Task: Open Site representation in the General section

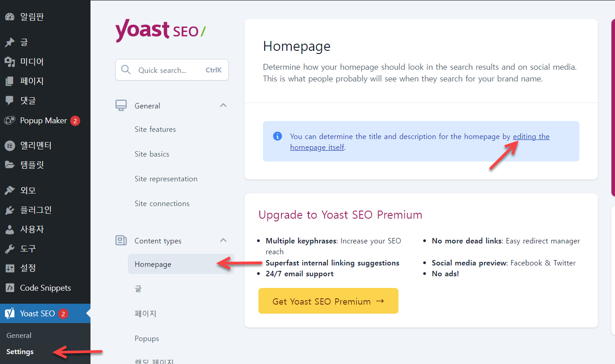Action: pyautogui.click(x=166, y=179)
